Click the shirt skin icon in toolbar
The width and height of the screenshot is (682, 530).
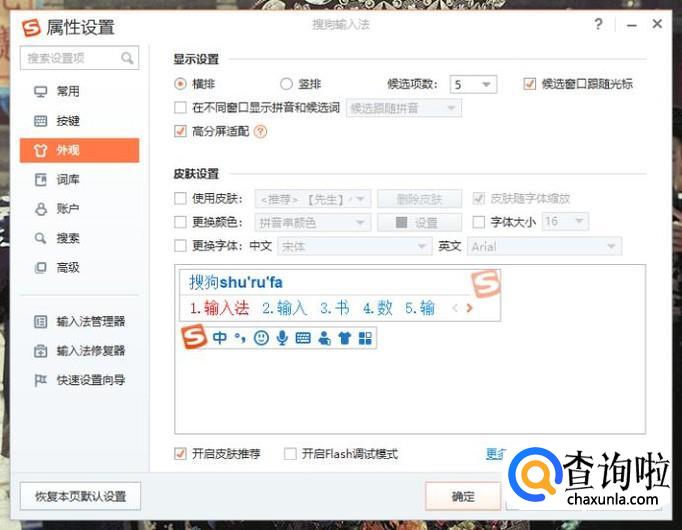coord(345,338)
